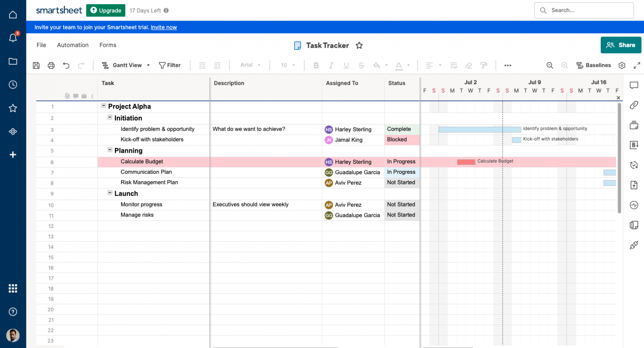Toggle Baselines on the Gantt chart

point(594,65)
